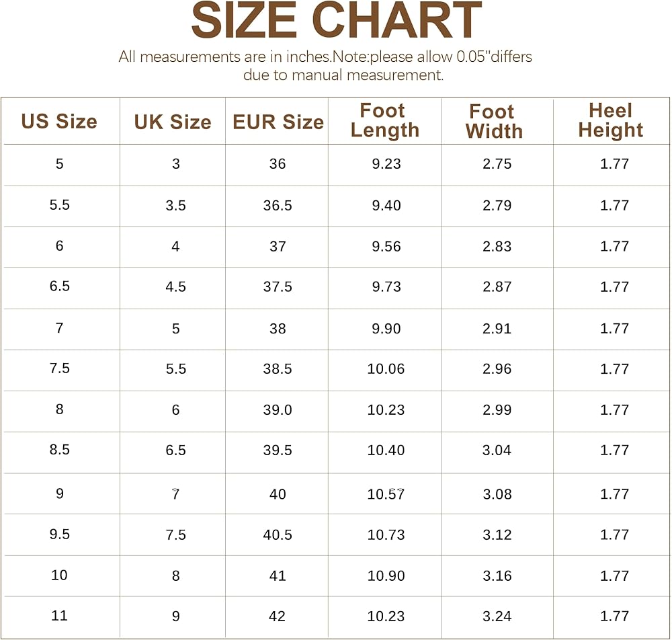Select foot length 9.40 cell
This screenshot has height=640, width=672.
[x=386, y=205]
